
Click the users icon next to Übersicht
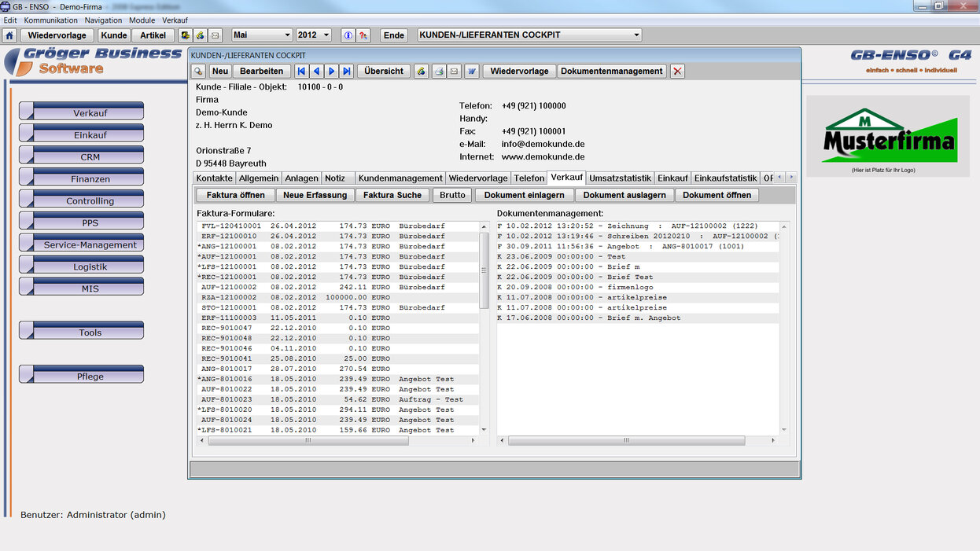422,71
